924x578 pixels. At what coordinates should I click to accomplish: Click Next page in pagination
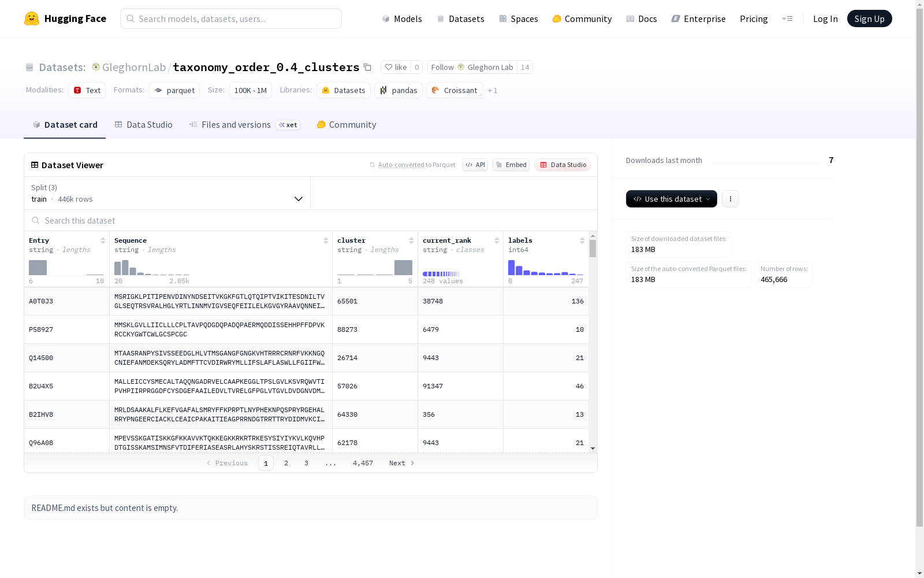pyautogui.click(x=401, y=463)
